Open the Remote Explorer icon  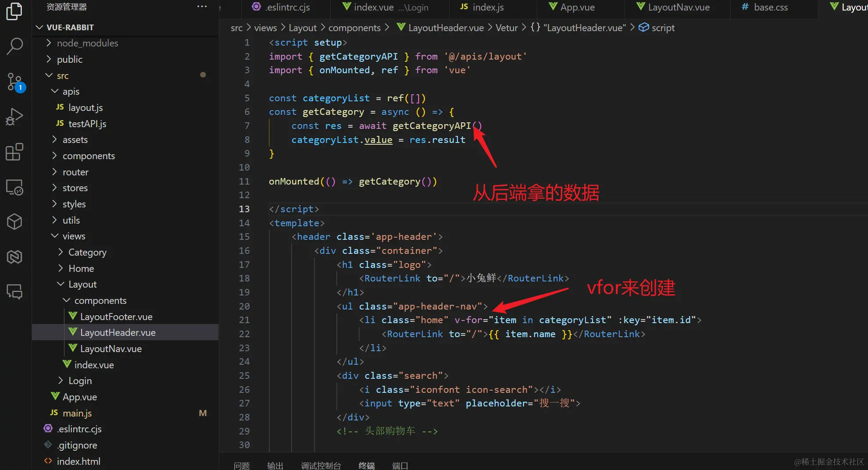(x=14, y=187)
